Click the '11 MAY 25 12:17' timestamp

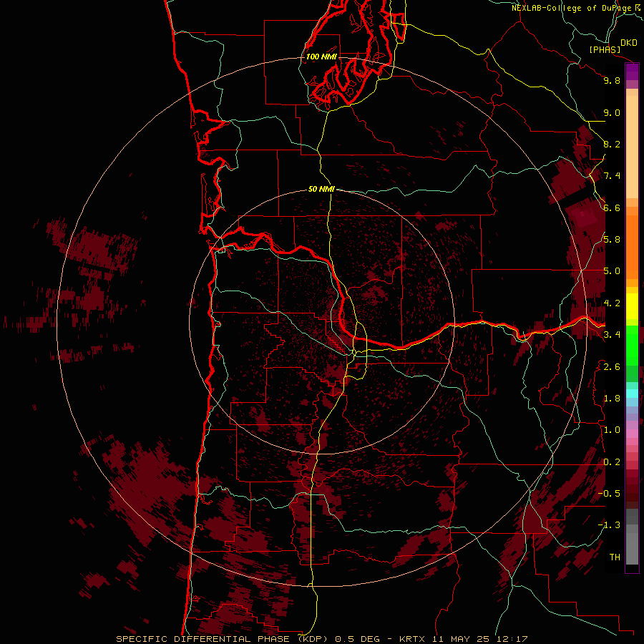[479, 639]
